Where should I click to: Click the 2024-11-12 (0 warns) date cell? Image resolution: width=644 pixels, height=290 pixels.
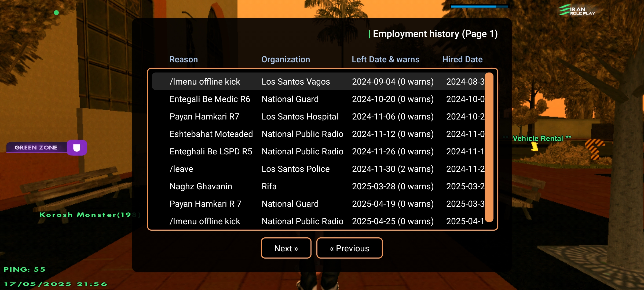point(393,134)
